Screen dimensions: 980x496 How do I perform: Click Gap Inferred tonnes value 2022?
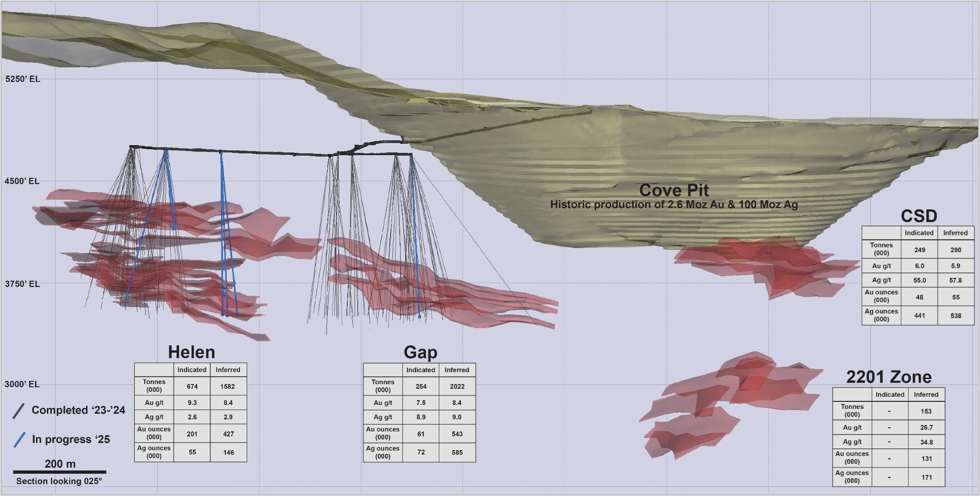pos(457,386)
